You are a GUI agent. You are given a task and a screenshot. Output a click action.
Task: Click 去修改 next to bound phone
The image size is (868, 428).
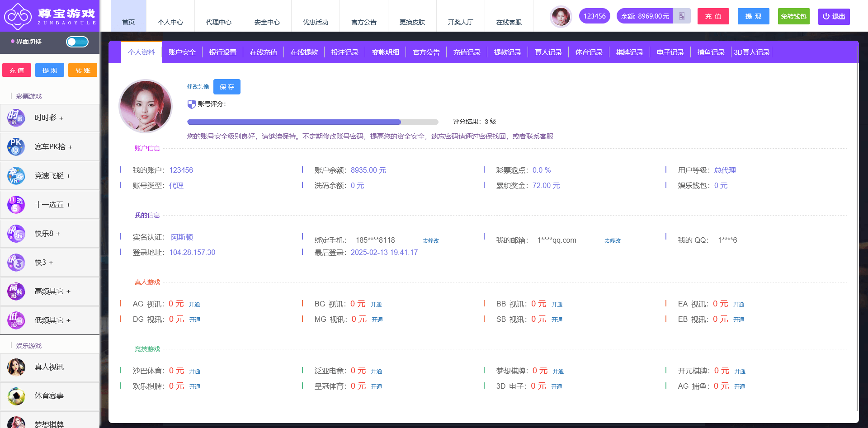pyautogui.click(x=431, y=241)
